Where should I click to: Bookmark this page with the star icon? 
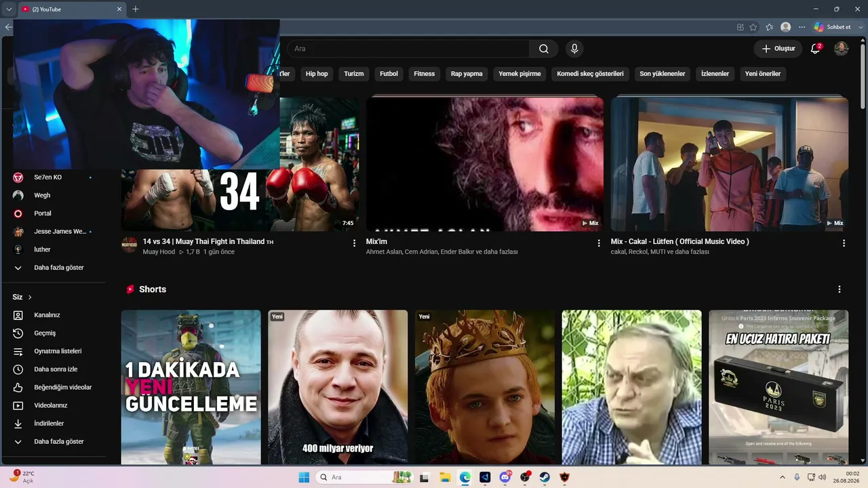(x=753, y=27)
